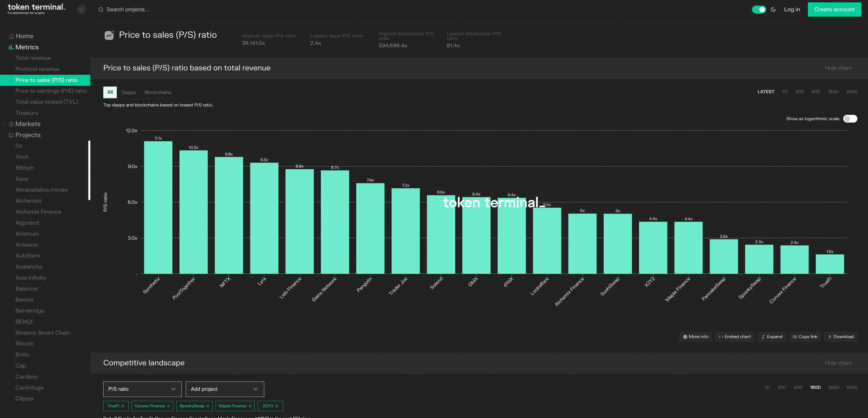
Task: Open the Axie Infinity project
Action: pos(31,278)
